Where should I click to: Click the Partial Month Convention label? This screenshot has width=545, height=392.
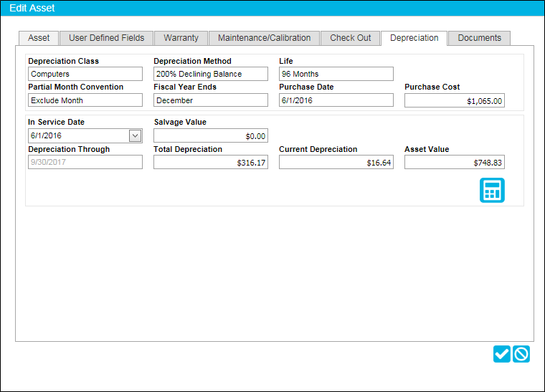point(76,87)
